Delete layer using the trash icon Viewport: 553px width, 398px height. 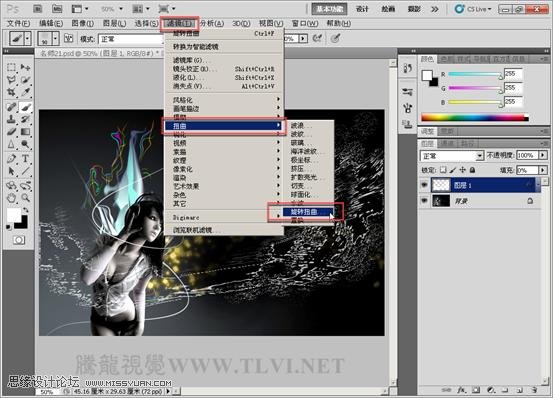tap(534, 390)
